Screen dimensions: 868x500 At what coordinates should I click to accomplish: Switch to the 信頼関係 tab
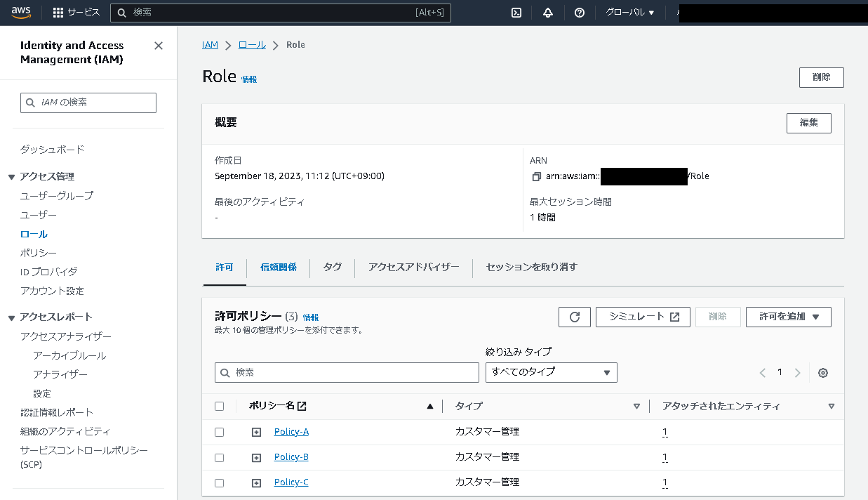tap(279, 267)
